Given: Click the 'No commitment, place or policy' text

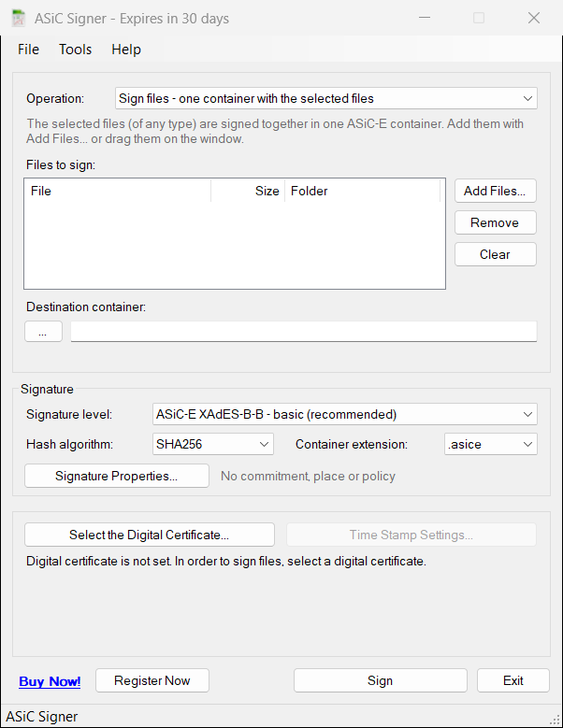Looking at the screenshot, I should (308, 477).
